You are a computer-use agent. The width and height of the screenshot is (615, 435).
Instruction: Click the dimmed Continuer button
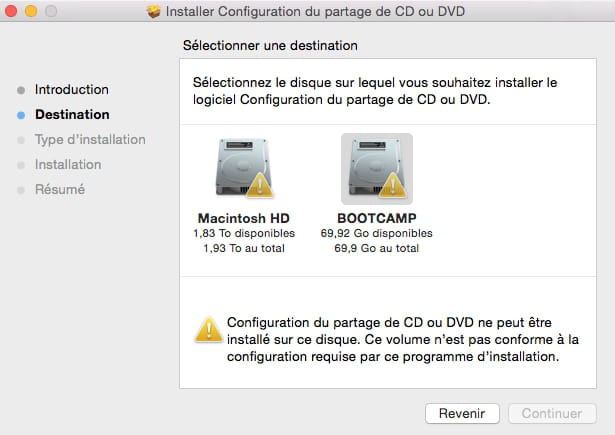click(552, 413)
